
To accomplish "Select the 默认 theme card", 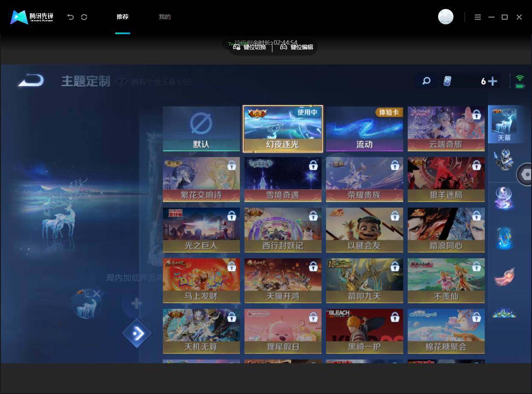I will (x=201, y=129).
